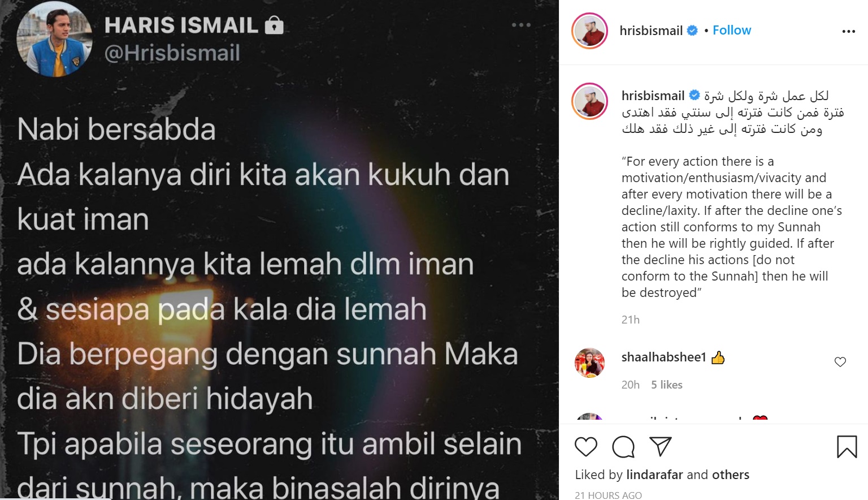Open the comment speech bubble icon

tap(623, 447)
